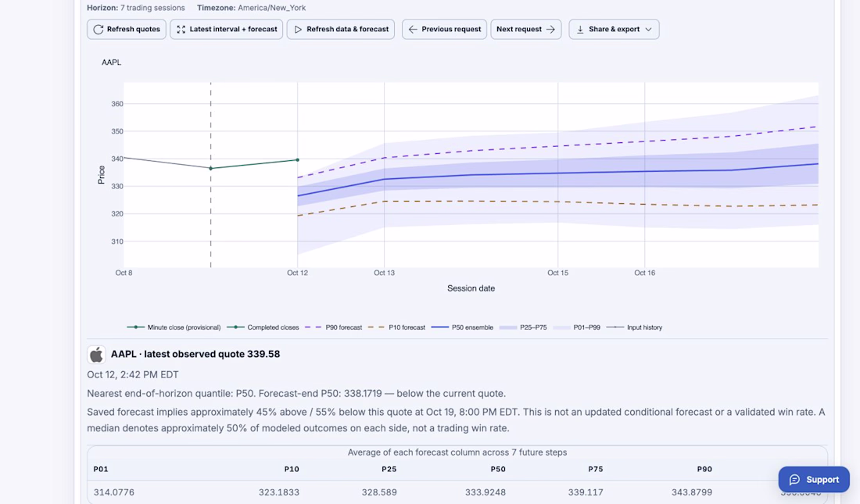
Task: Click the P90 column header
Action: coord(704,470)
